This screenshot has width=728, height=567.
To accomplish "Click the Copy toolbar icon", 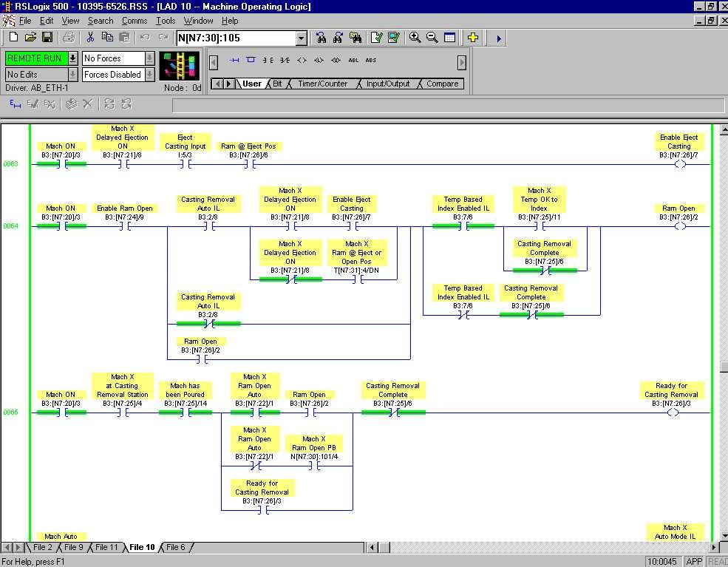I will pos(107,38).
